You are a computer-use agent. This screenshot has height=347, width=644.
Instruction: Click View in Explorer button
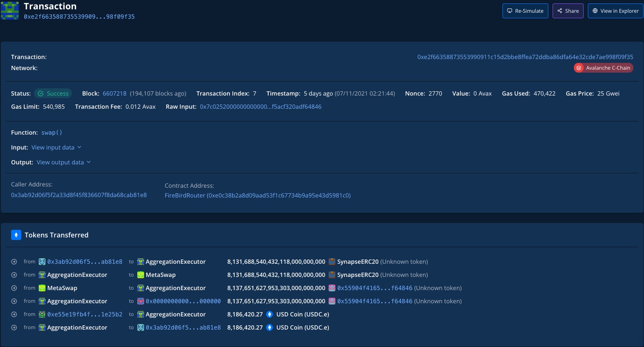tap(616, 11)
